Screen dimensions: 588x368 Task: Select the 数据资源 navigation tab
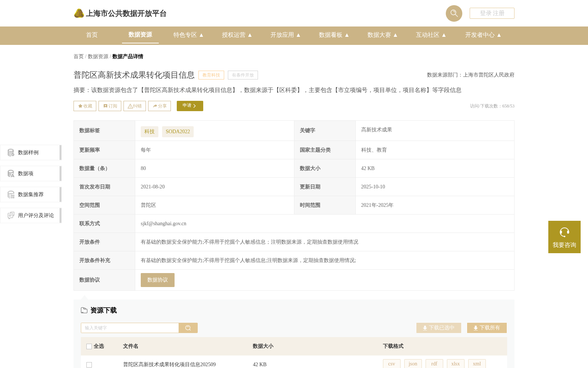tap(140, 35)
